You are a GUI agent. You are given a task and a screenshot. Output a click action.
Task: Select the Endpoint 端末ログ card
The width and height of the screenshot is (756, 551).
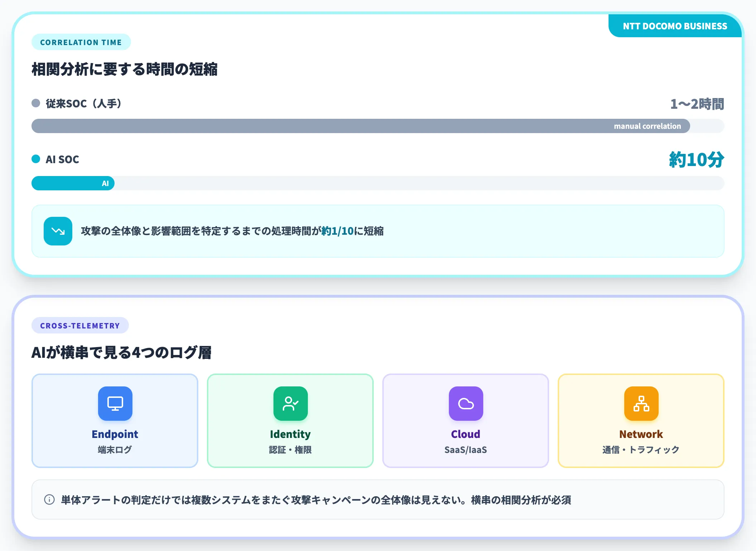(x=115, y=421)
